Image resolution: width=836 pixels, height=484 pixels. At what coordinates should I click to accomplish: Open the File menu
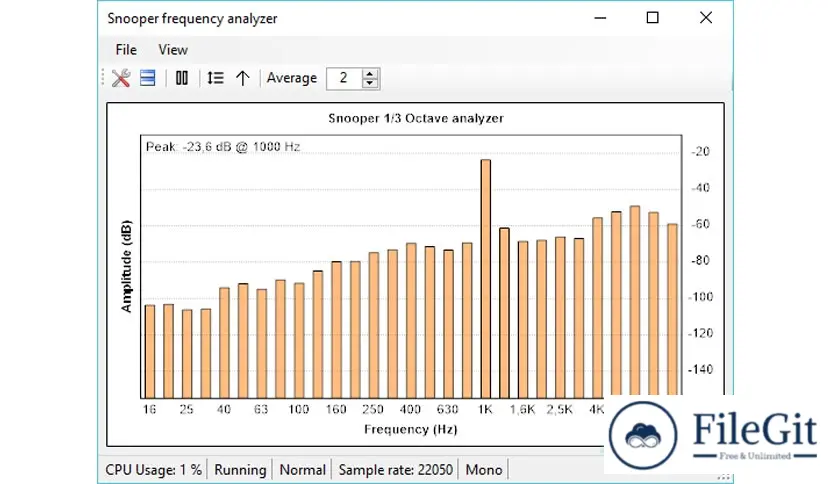pos(126,50)
